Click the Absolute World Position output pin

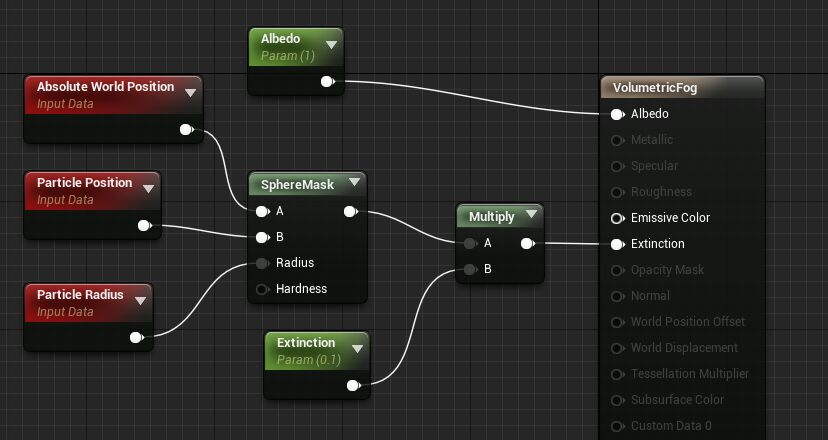[186, 129]
